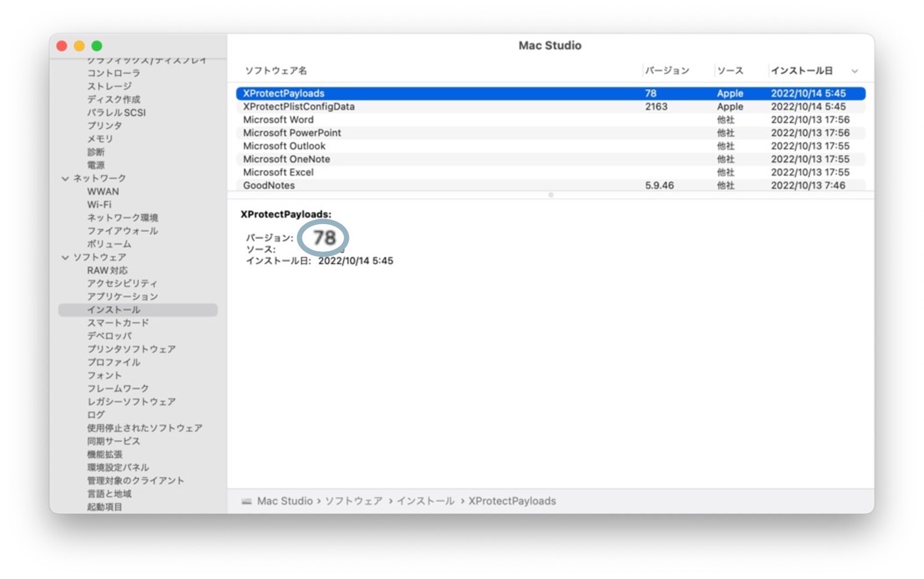924x579 pixels.
Task: Select 管理対象のクライアント in sidebar
Action: (136, 481)
